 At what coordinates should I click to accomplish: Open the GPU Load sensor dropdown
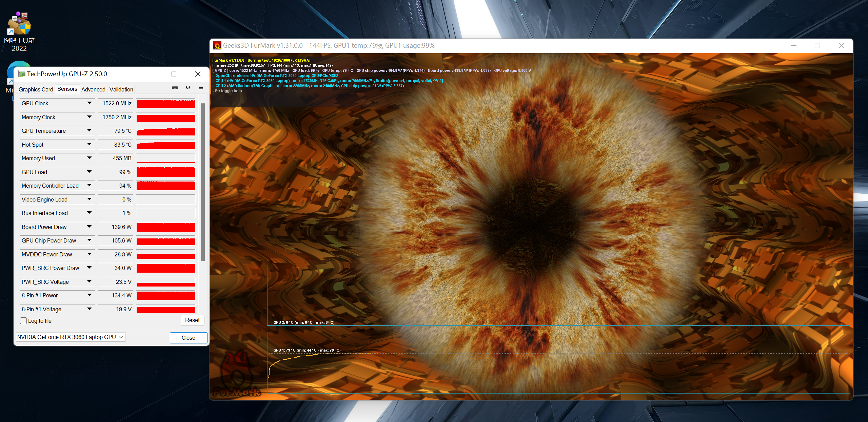pos(89,172)
